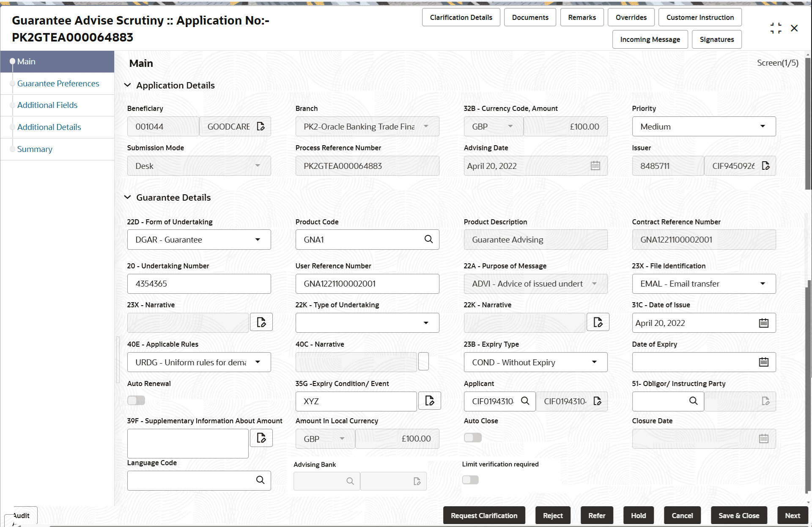
Task: Enable the Auto Close switch
Action: click(472, 438)
